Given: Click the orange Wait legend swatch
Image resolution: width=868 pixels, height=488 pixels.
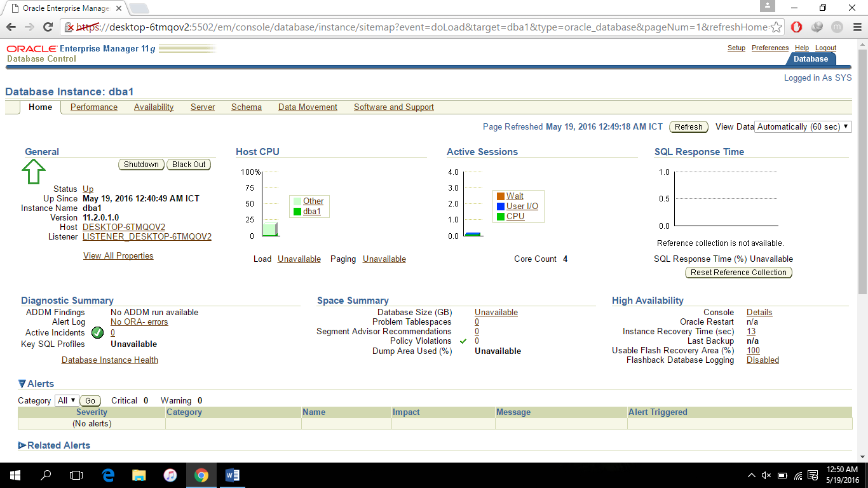Looking at the screenshot, I should (500, 196).
